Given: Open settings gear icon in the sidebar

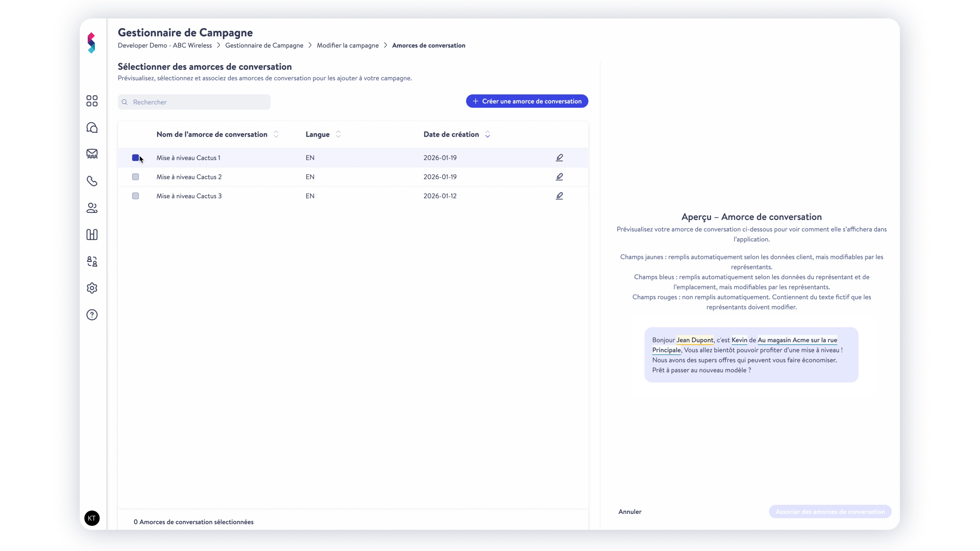Looking at the screenshot, I should point(92,288).
